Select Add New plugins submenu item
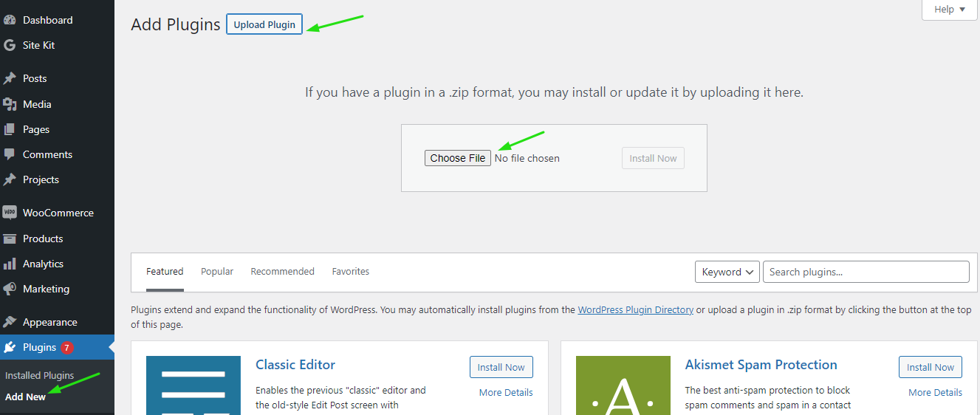The image size is (980, 415). pos(25,397)
